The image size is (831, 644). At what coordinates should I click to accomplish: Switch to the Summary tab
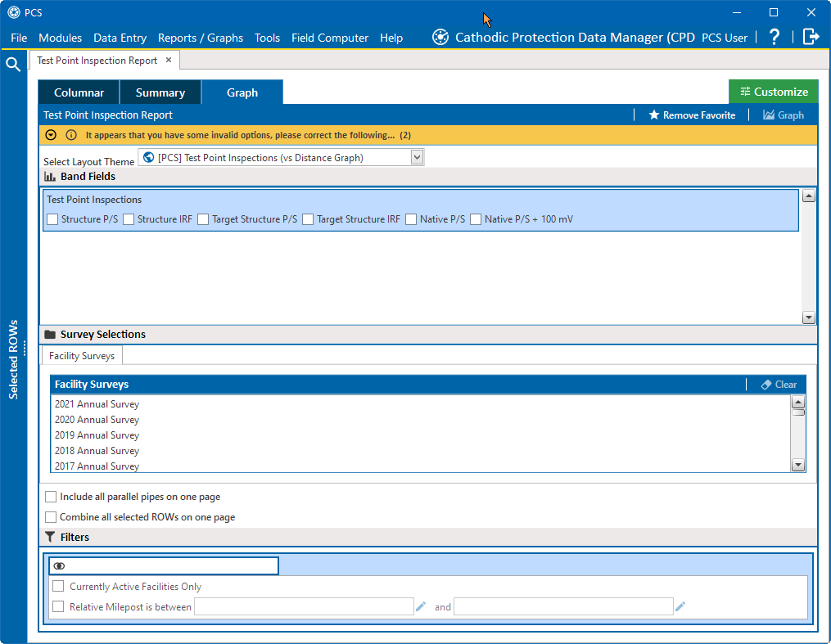160,92
